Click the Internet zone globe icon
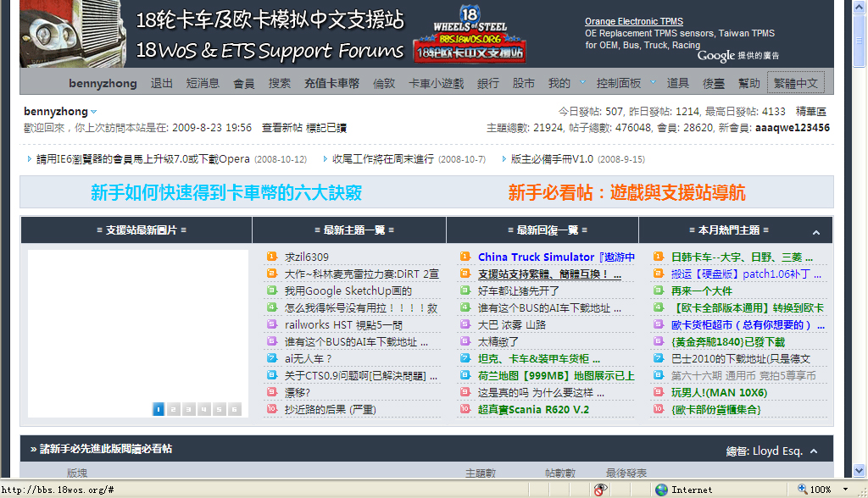 (661, 490)
